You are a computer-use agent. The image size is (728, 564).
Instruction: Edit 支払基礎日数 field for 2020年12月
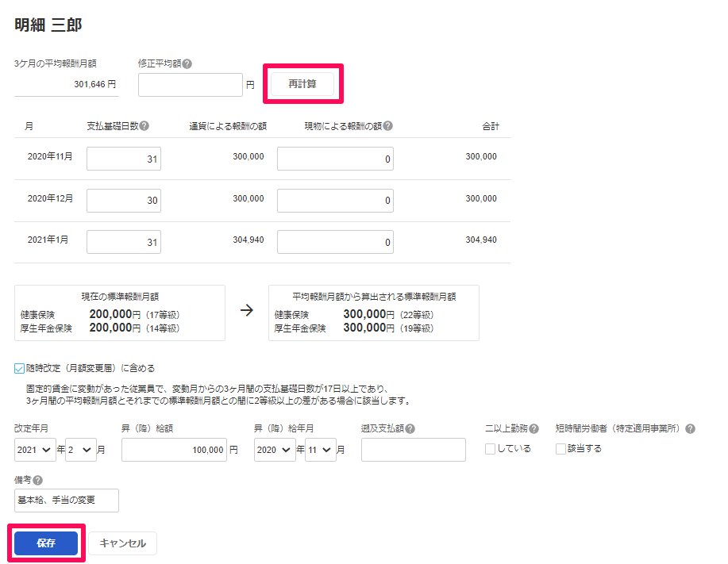[x=124, y=201]
